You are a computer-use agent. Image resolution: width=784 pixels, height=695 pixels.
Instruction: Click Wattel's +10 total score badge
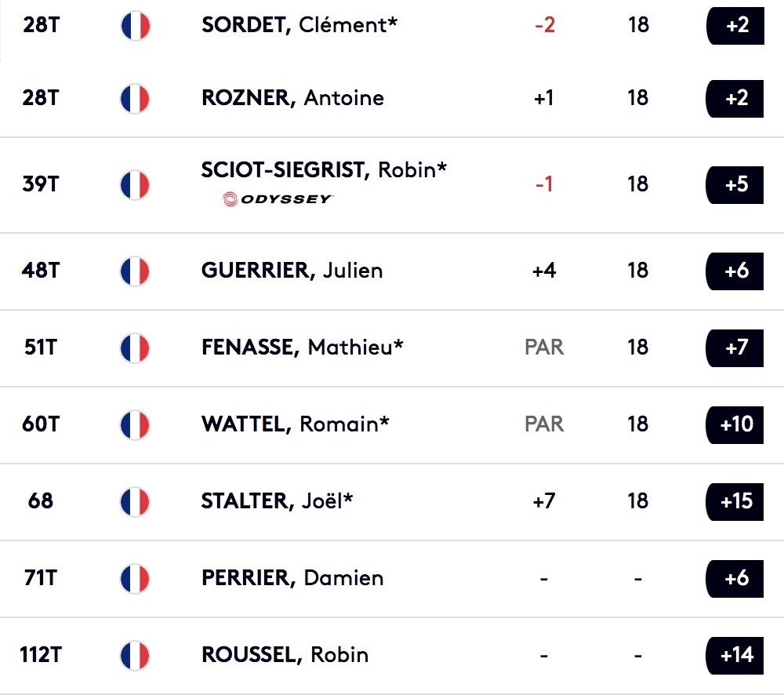coord(735,424)
